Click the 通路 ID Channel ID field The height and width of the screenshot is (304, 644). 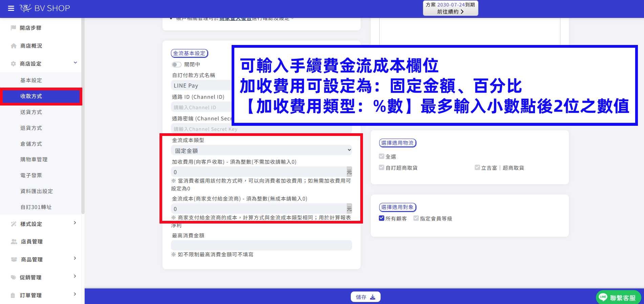(201, 107)
